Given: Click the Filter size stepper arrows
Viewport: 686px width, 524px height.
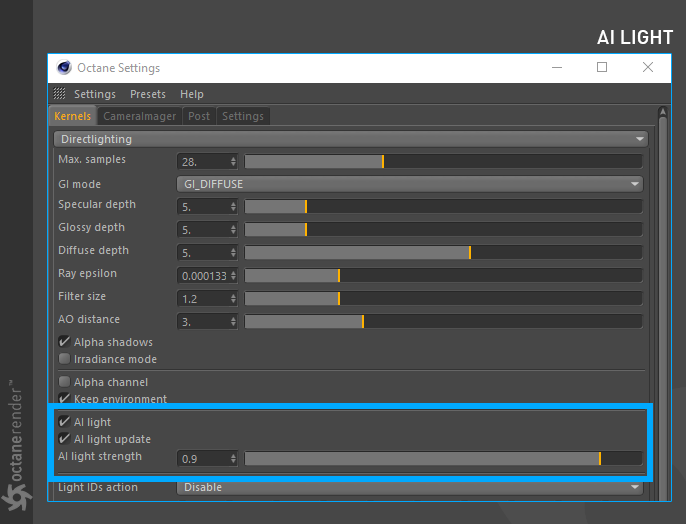Looking at the screenshot, I should coord(233,299).
